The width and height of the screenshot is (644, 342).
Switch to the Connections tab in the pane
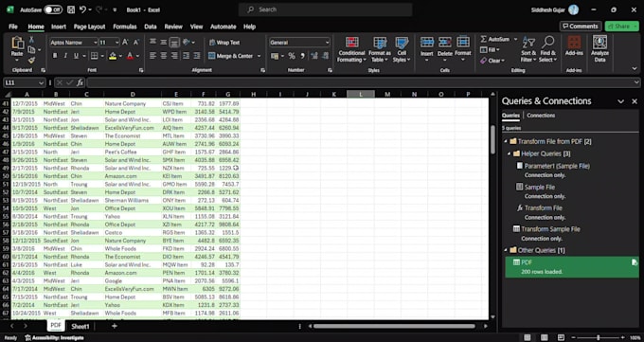pyautogui.click(x=541, y=116)
